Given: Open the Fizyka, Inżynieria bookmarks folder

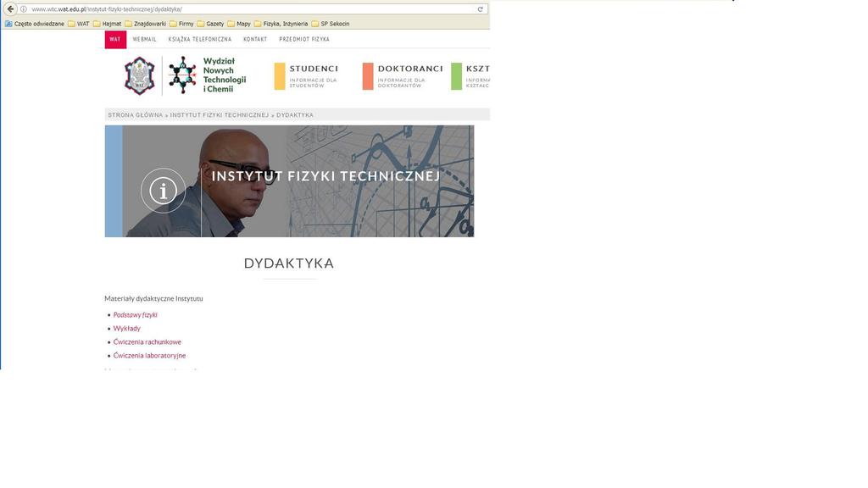Looking at the screenshot, I should point(281,24).
